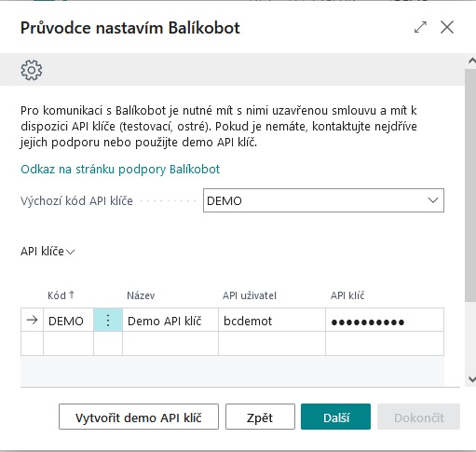476x452 pixels.
Task: Open the Balíkobot support page link
Action: (120, 170)
